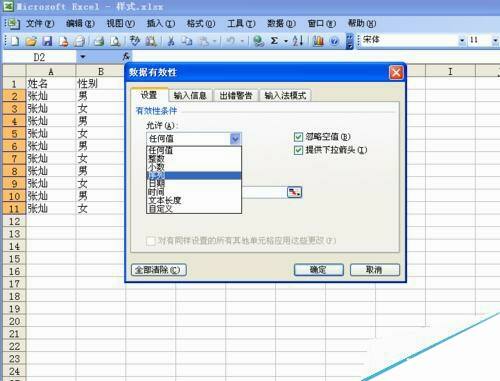The width and height of the screenshot is (500, 381).
Task: Click the Permission icon after Save
Action: 64,41
